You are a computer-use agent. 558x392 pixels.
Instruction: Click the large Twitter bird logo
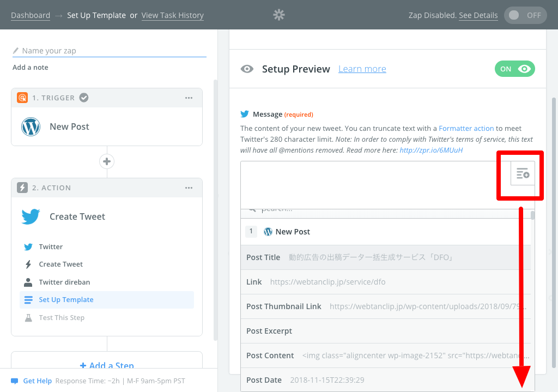(x=31, y=216)
